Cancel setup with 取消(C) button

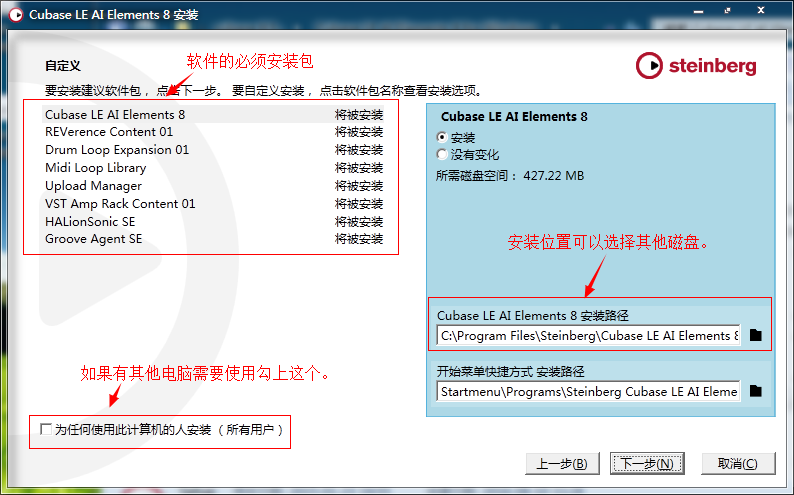pyautogui.click(x=738, y=464)
